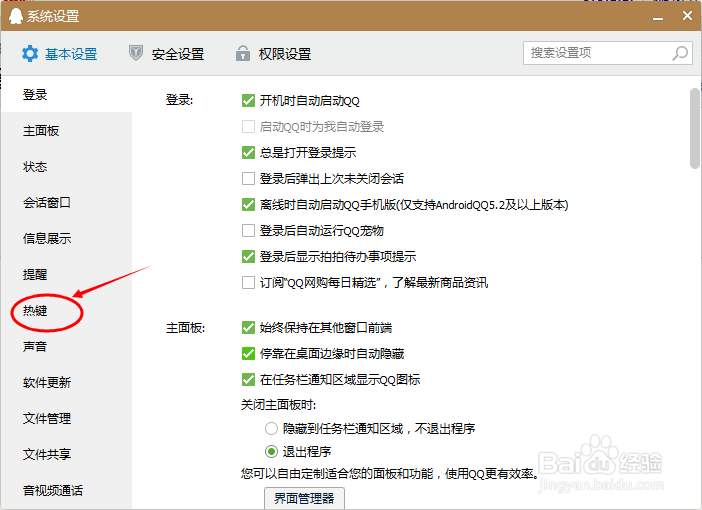Open 提醒 settings in sidebar
The height and width of the screenshot is (510, 702).
tap(67, 274)
